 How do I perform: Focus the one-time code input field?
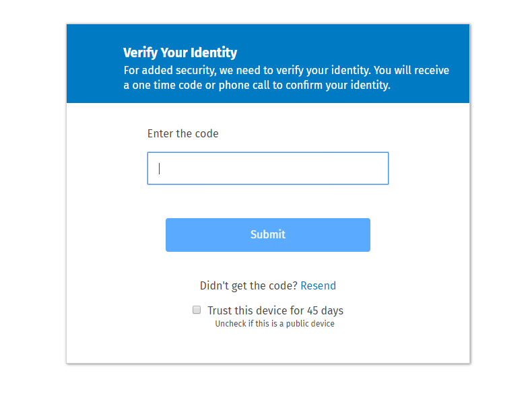pyautogui.click(x=268, y=168)
